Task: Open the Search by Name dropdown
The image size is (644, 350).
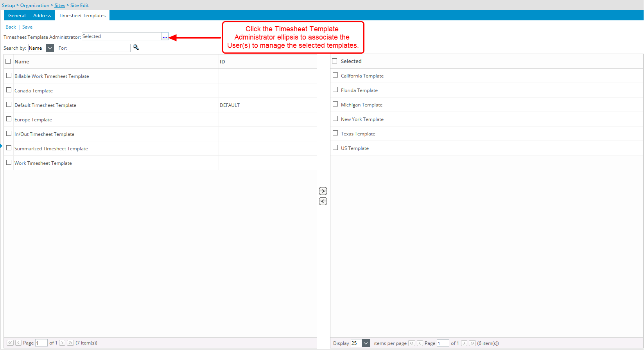Action: [41, 48]
